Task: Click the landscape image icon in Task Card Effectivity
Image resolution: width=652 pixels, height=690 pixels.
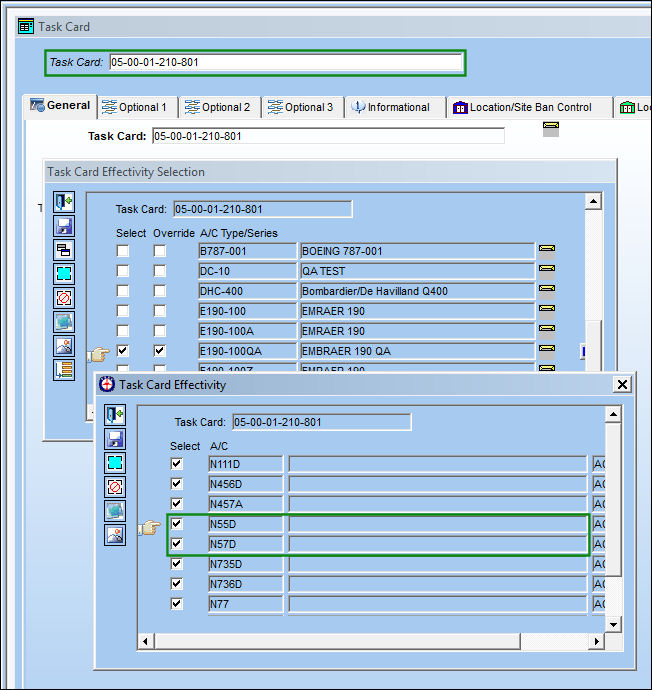Action: pyautogui.click(x=115, y=535)
